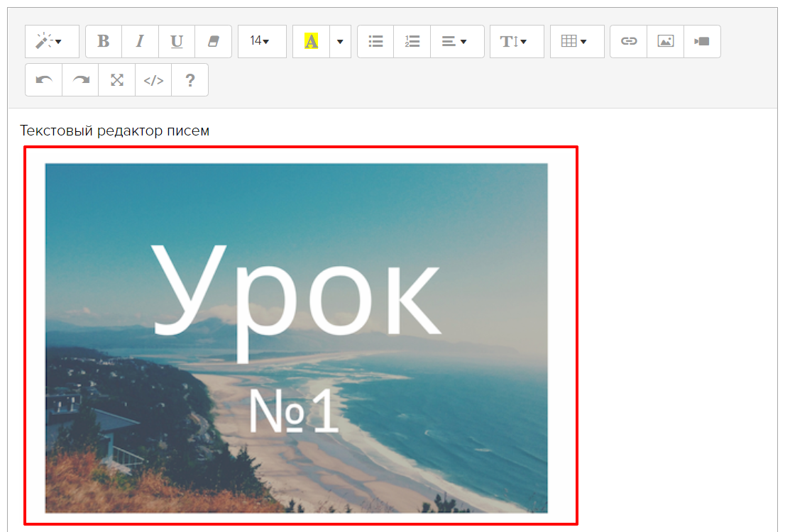Apply the yellow highlight color
This screenshot has width=785, height=532.
[311, 42]
